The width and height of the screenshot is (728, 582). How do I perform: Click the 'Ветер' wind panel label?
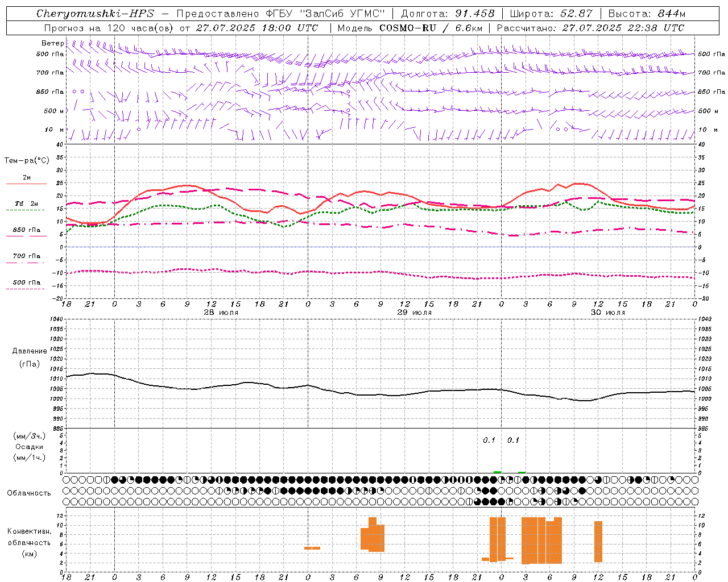(x=52, y=43)
